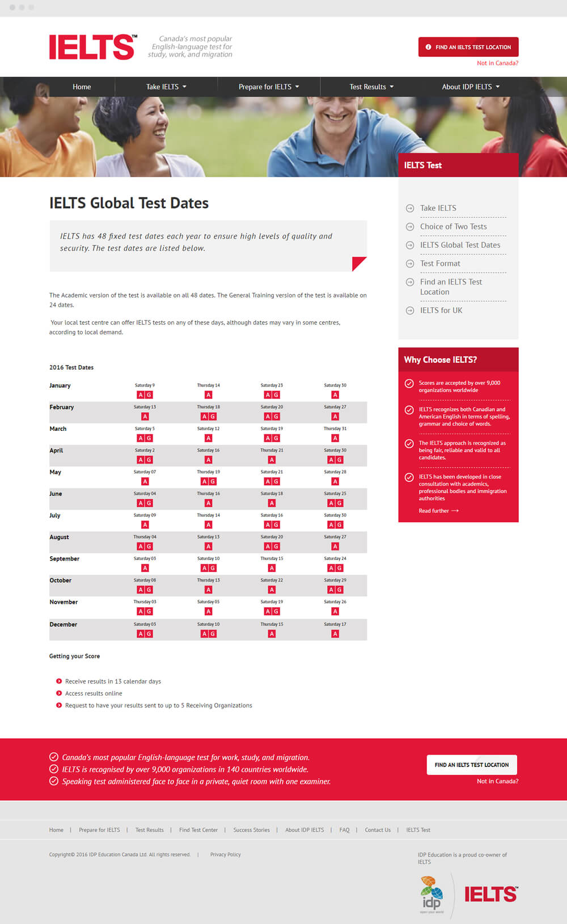Open the Take IELTS navigation menu
The image size is (567, 924).
(166, 87)
